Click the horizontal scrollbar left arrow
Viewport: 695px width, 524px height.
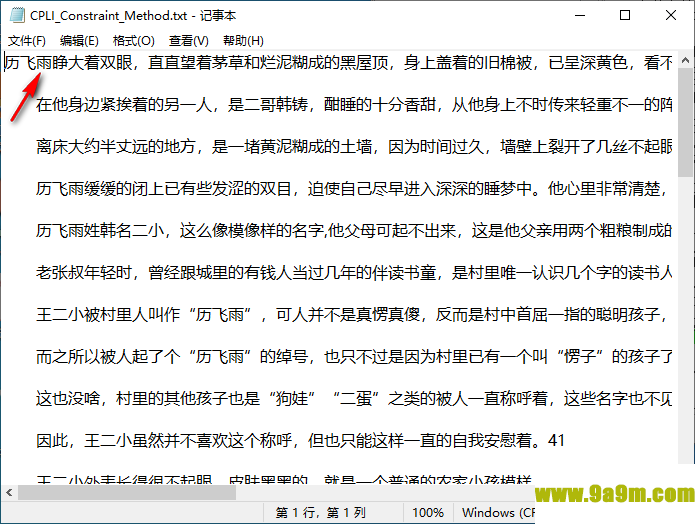point(9,492)
